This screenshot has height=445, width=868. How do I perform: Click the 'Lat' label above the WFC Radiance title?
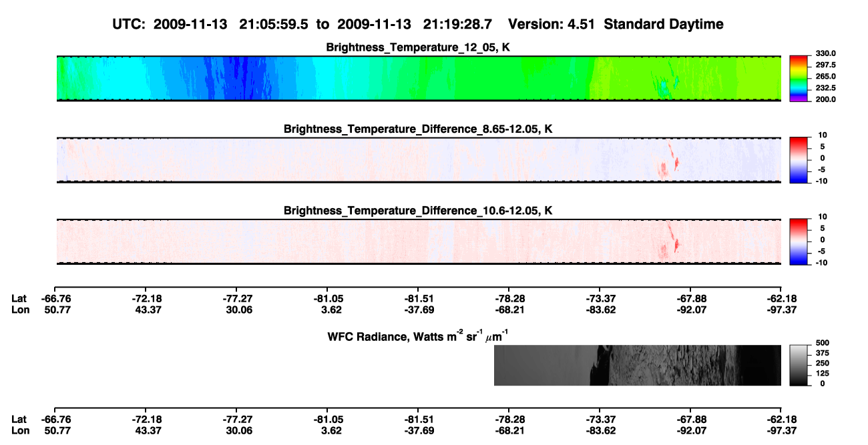pos(19,298)
